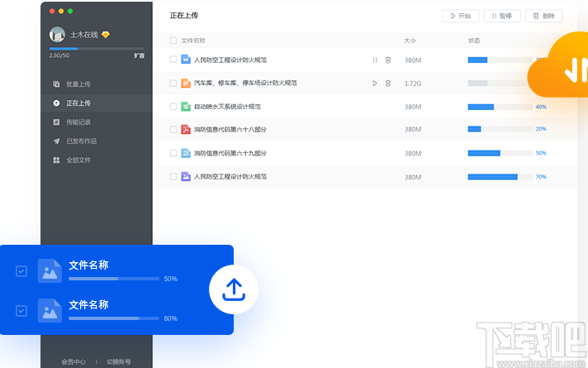Click the orange cloud transfer icon

[559, 65]
